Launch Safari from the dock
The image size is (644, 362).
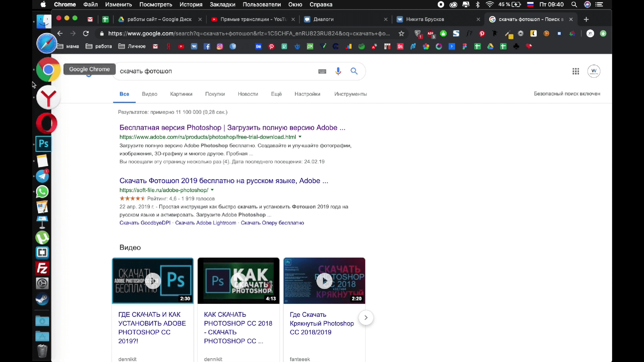[x=47, y=43]
